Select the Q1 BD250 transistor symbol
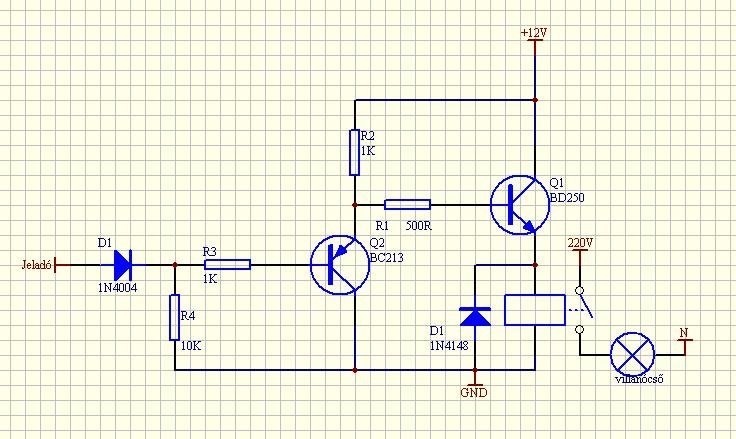This screenshot has width=736, height=439. point(520,205)
